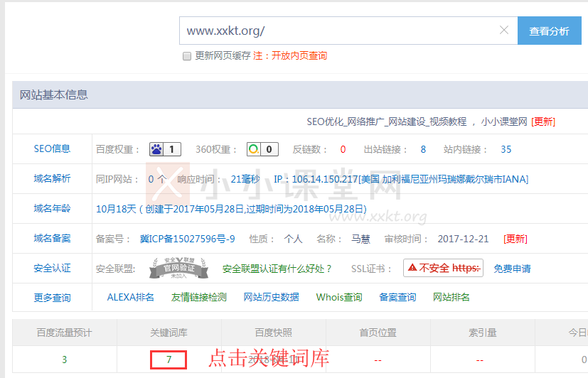Click outbound links count 8
This screenshot has height=378, width=588.
423,149
